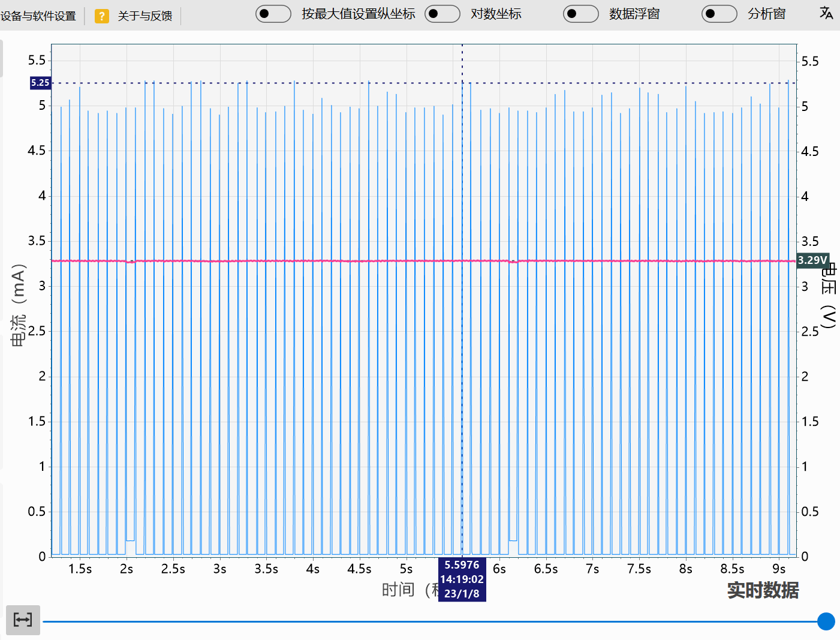Click the 5.25 current cursor label
This screenshot has height=640, width=840.
40,83
